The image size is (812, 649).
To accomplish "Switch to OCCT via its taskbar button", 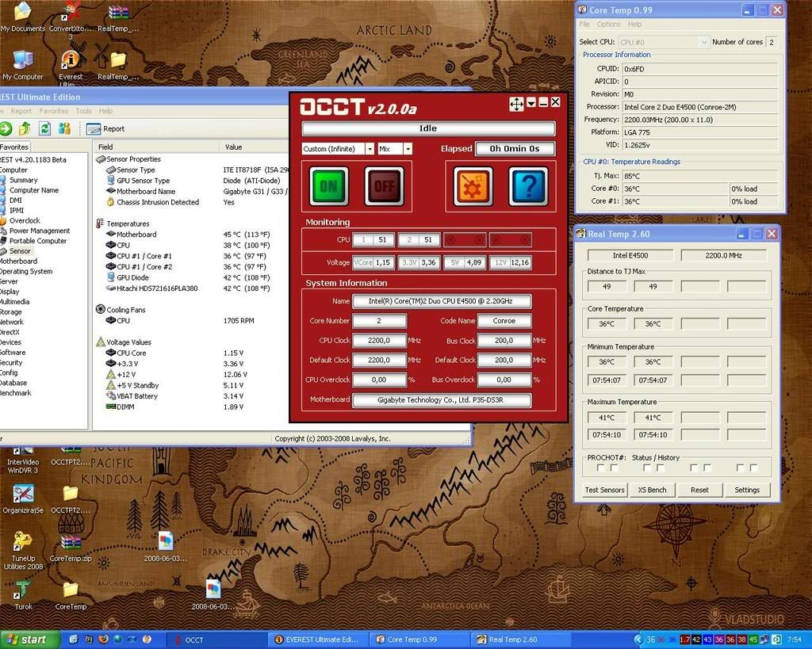I will [216, 639].
